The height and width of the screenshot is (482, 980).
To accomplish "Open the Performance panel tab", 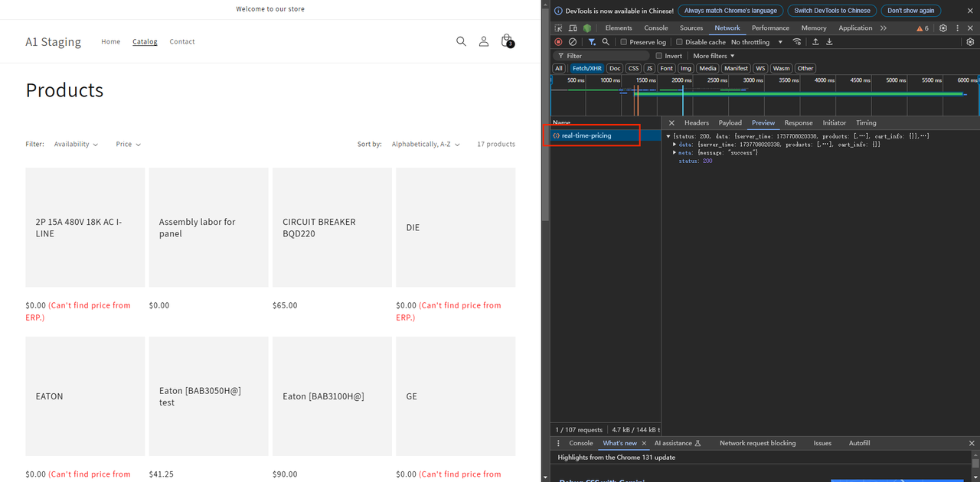I will pyautogui.click(x=770, y=28).
